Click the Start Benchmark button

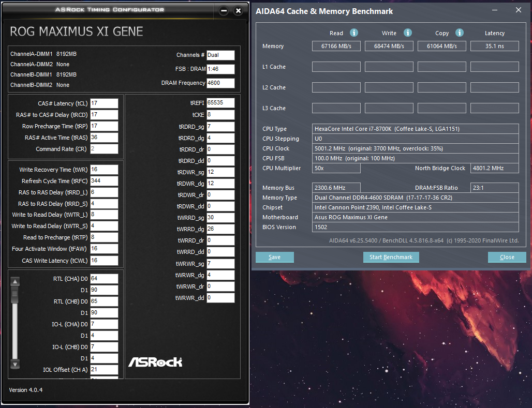pyautogui.click(x=391, y=257)
